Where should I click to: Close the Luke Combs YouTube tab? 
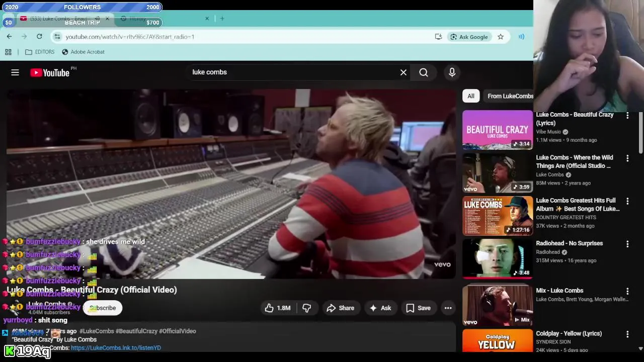107,19
